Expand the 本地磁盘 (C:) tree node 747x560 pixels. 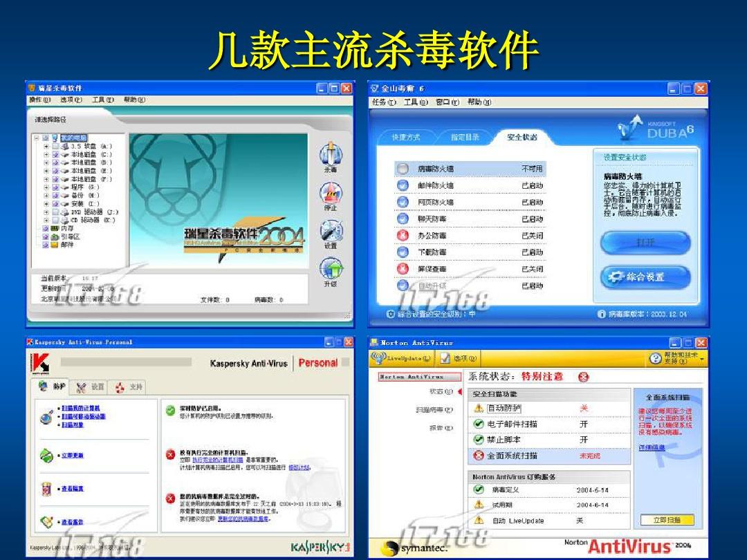[47, 154]
